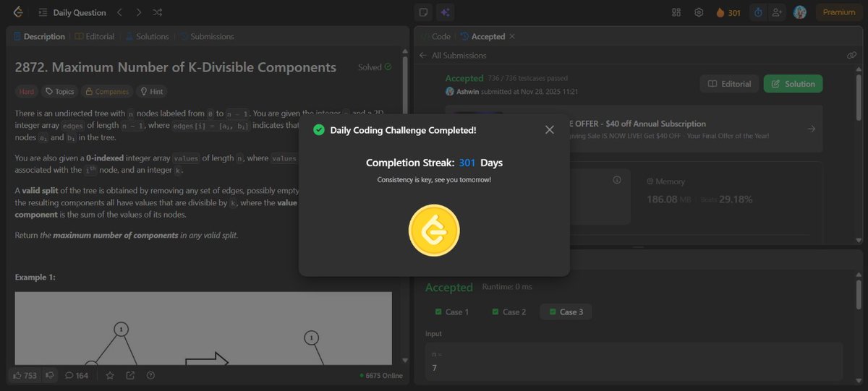Click the Premium button
The height and width of the screenshot is (391, 868).
pos(839,12)
